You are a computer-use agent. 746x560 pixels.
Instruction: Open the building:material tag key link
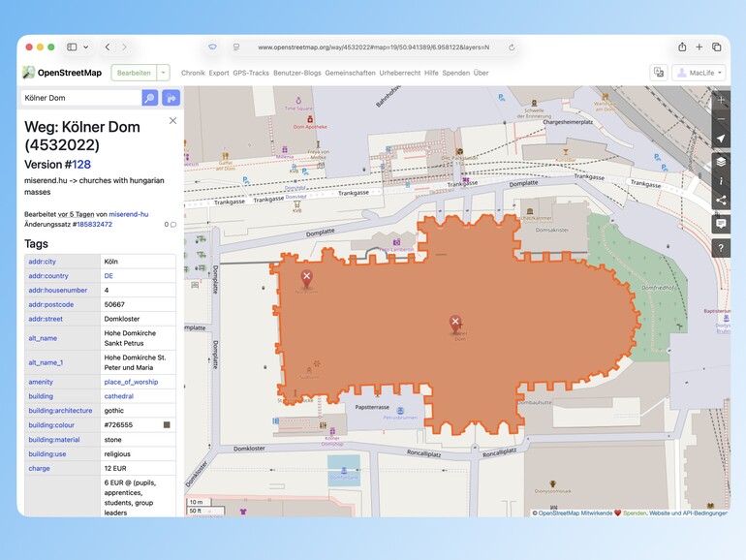pyautogui.click(x=53, y=440)
